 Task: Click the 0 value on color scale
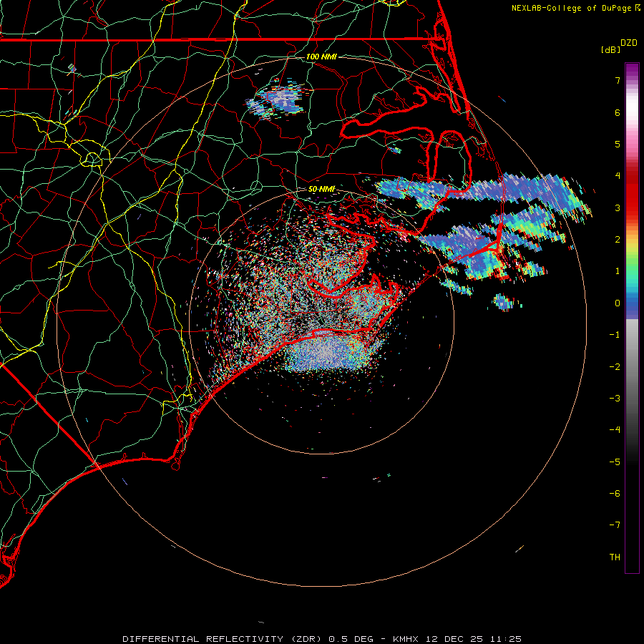click(618, 303)
